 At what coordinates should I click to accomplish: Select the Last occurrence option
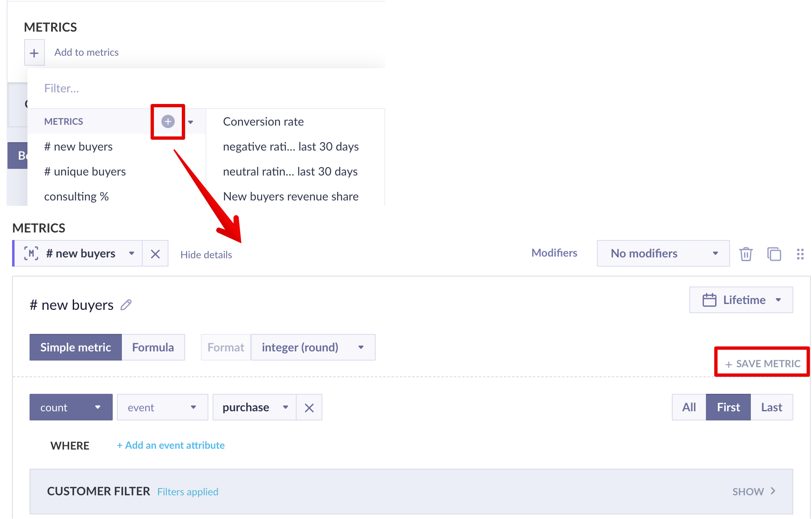pyautogui.click(x=772, y=407)
